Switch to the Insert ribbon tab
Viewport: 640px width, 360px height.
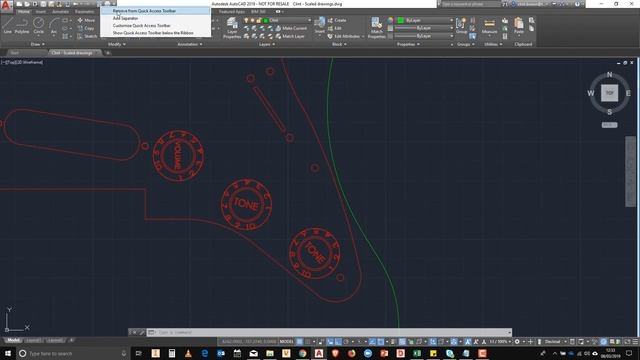coord(41,12)
